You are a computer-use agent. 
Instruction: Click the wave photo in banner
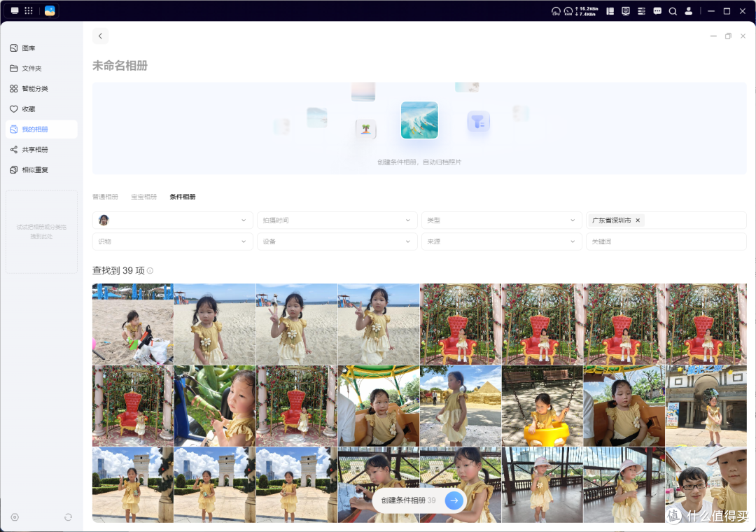pyautogui.click(x=419, y=120)
